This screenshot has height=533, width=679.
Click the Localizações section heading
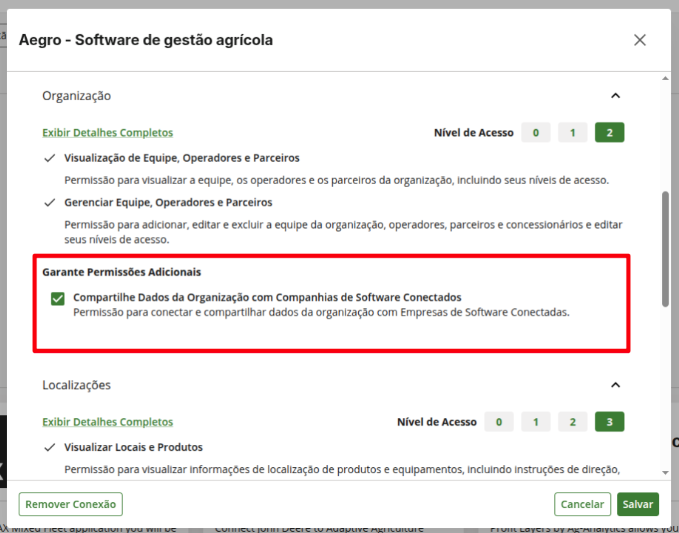click(x=77, y=385)
